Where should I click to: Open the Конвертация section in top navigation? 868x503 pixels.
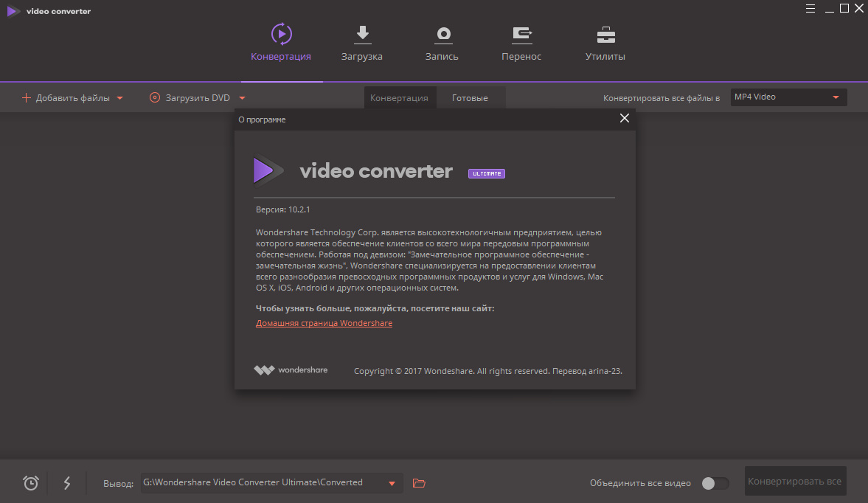tap(281, 44)
